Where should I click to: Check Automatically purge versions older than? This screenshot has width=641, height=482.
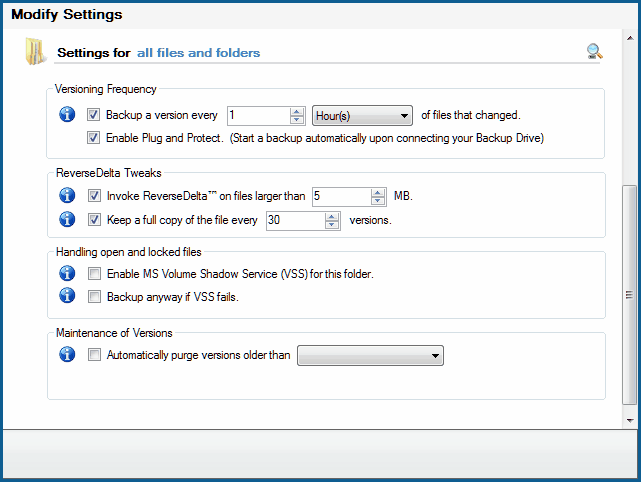point(94,354)
